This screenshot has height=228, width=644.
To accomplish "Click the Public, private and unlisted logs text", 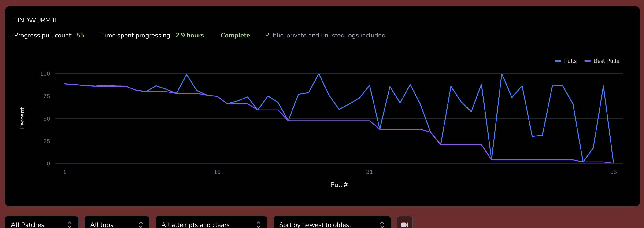I will pos(325,35).
